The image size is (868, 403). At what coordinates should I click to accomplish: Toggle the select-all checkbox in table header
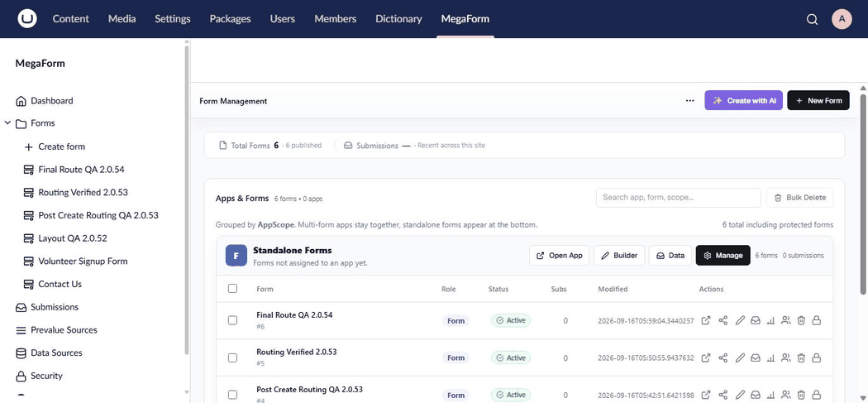[x=232, y=288]
